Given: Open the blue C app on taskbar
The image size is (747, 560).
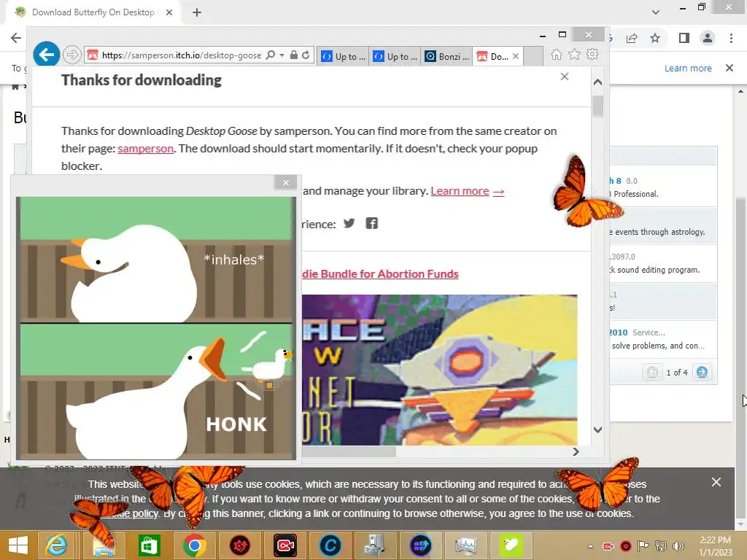Looking at the screenshot, I should (330, 545).
